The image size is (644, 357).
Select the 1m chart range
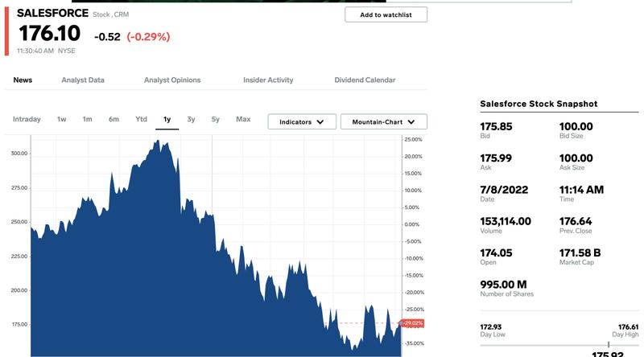[x=88, y=119]
